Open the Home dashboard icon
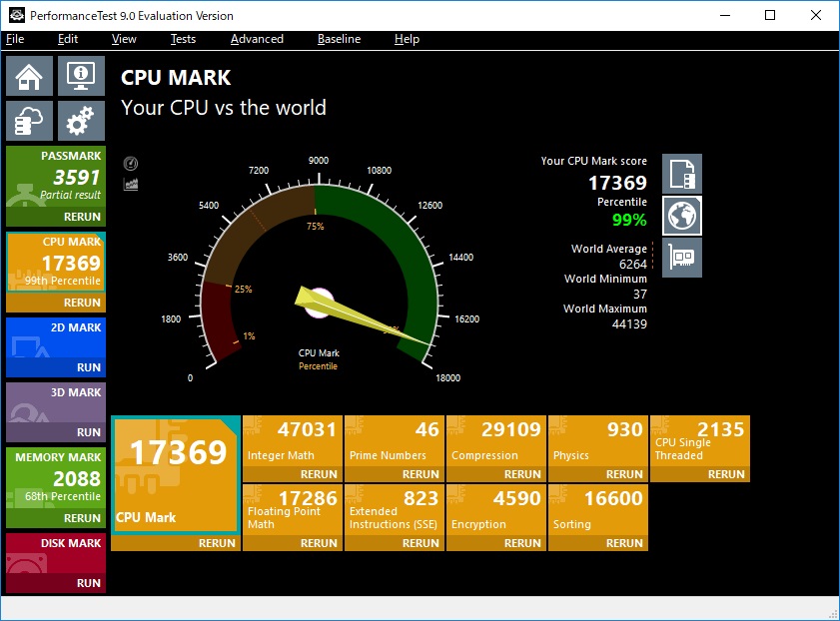This screenshot has height=621, width=840. click(30, 76)
